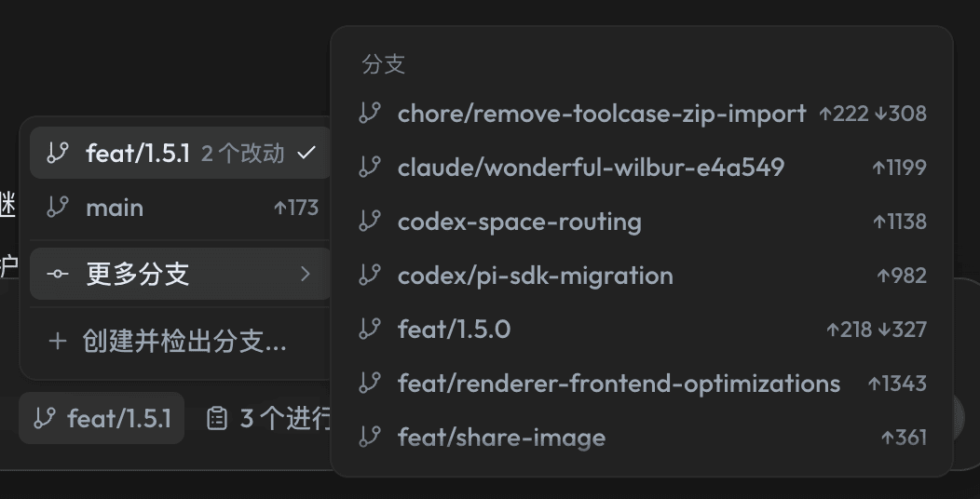Open the feat/1.5.1 branch selector in bottom bar

tap(102, 418)
